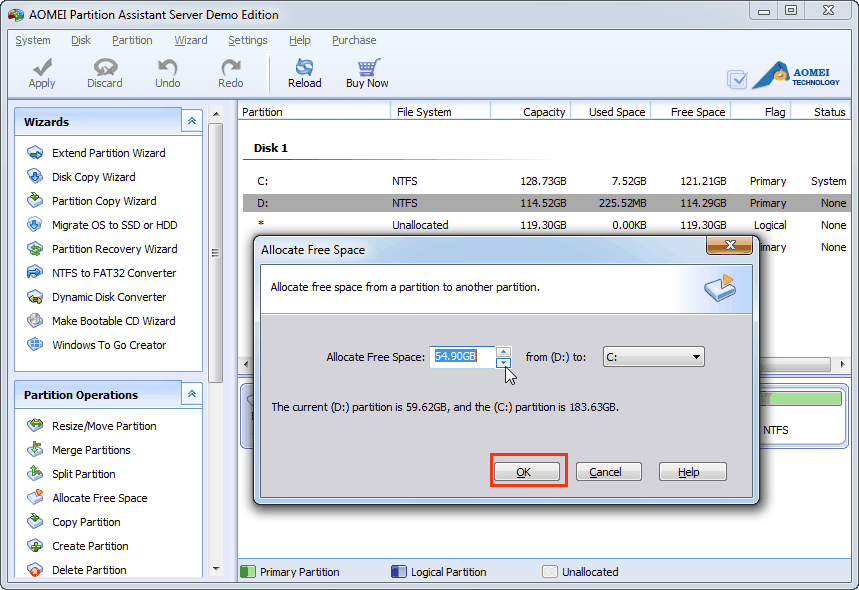Choose Split Partition operation
Viewport: 859px width, 590px height.
(x=84, y=474)
